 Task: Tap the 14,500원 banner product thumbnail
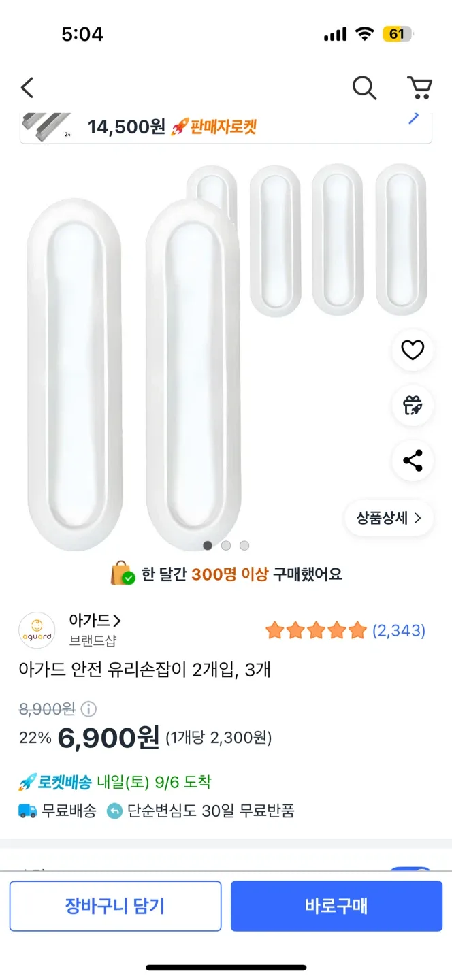[46, 125]
